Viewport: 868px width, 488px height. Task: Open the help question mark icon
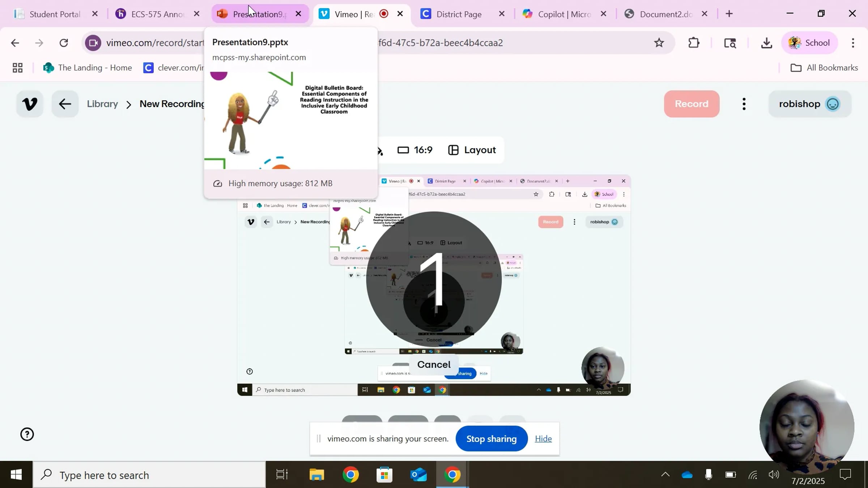[27, 434]
